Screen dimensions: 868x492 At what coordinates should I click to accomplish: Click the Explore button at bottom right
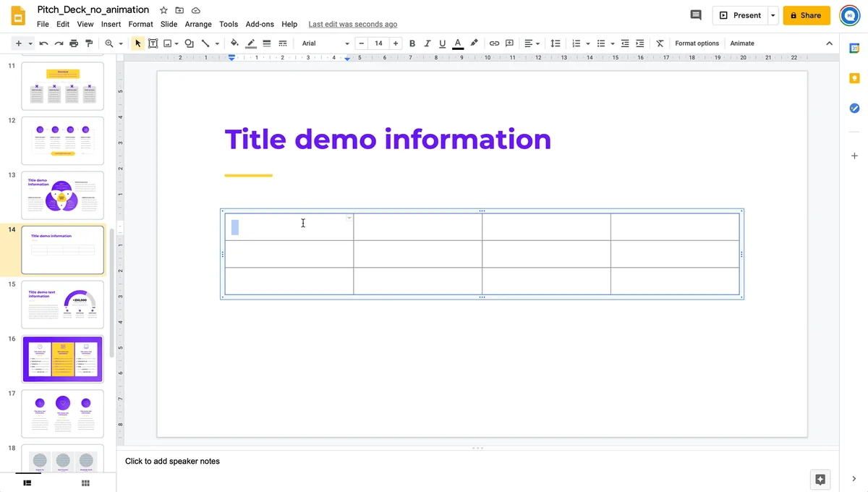[820, 479]
